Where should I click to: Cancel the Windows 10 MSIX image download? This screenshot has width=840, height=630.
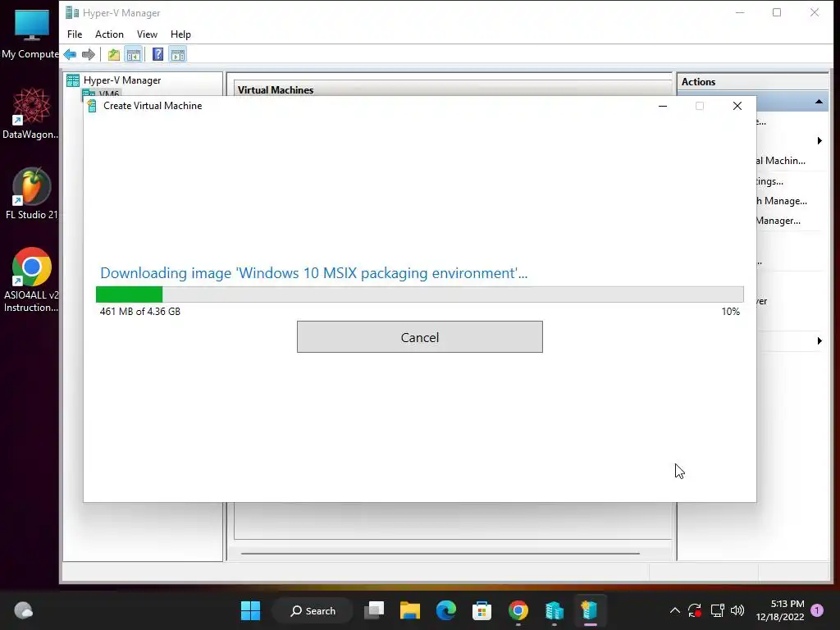419,337
